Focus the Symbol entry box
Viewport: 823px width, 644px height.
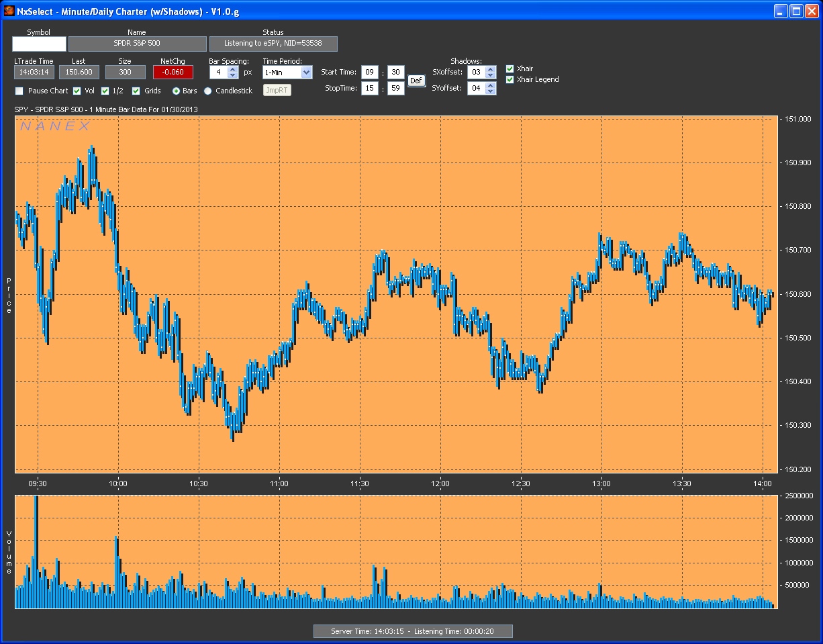click(39, 44)
